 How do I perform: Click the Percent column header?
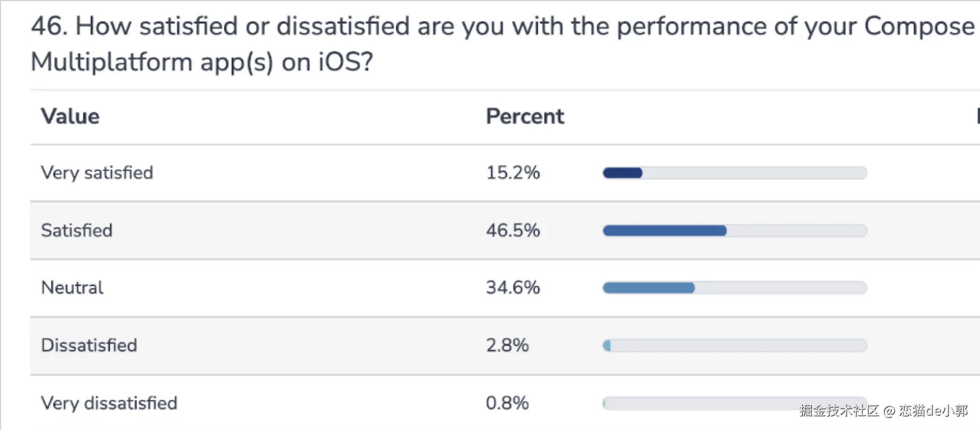pyautogui.click(x=525, y=116)
